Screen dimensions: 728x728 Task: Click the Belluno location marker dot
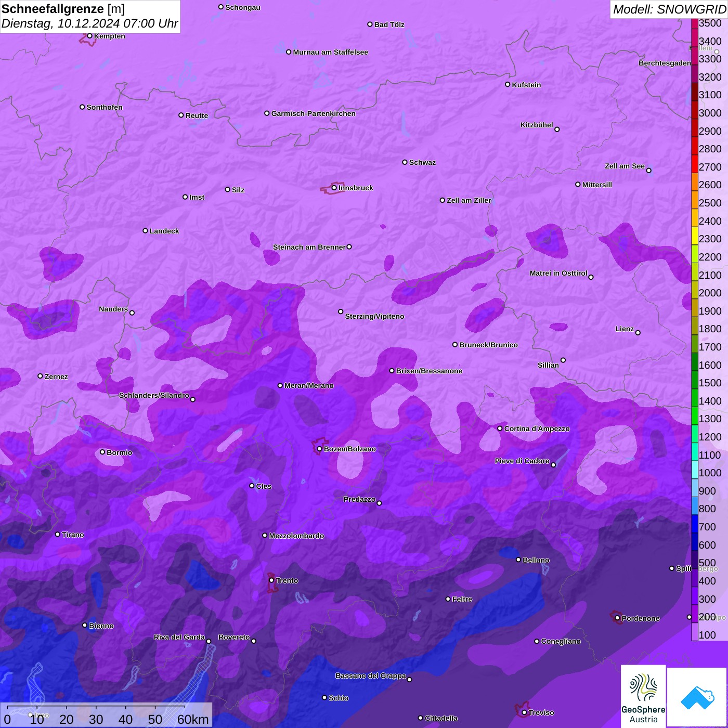click(518, 560)
